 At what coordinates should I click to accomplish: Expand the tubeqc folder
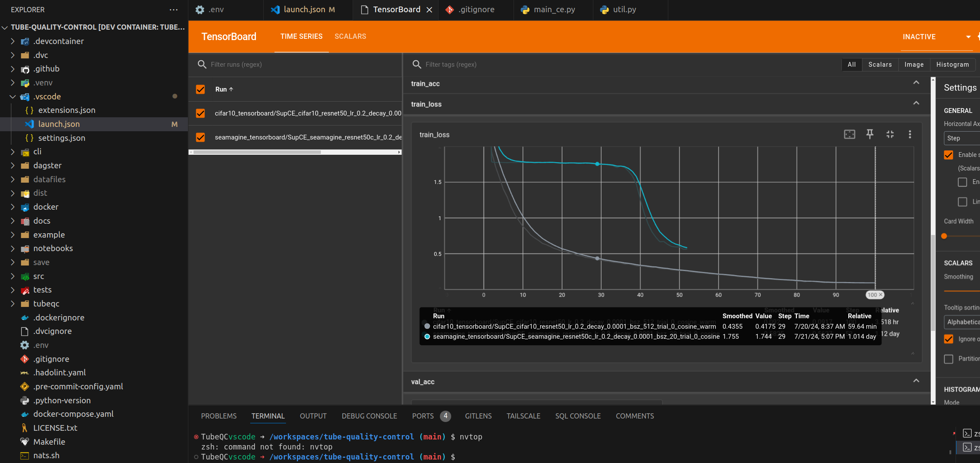click(46, 303)
